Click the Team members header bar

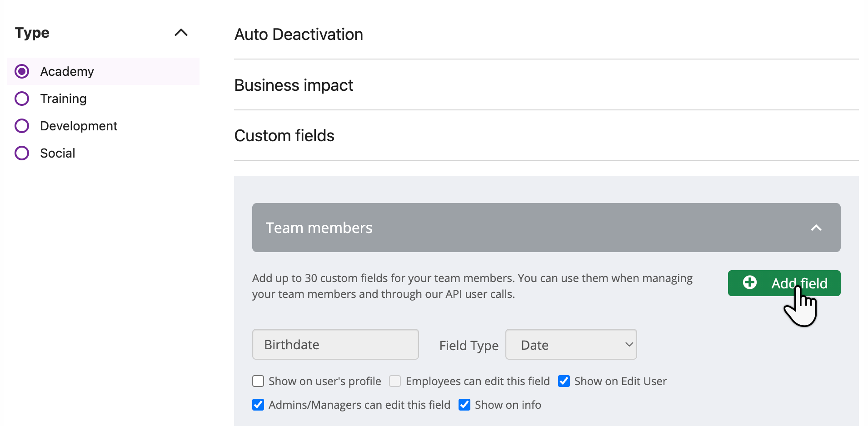click(x=546, y=228)
